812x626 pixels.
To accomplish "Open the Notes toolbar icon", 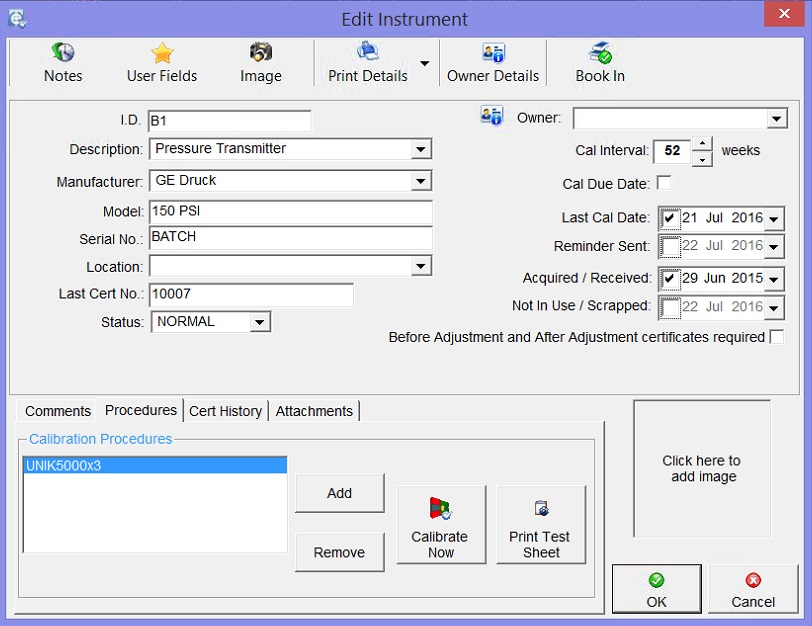I will pos(63,53).
